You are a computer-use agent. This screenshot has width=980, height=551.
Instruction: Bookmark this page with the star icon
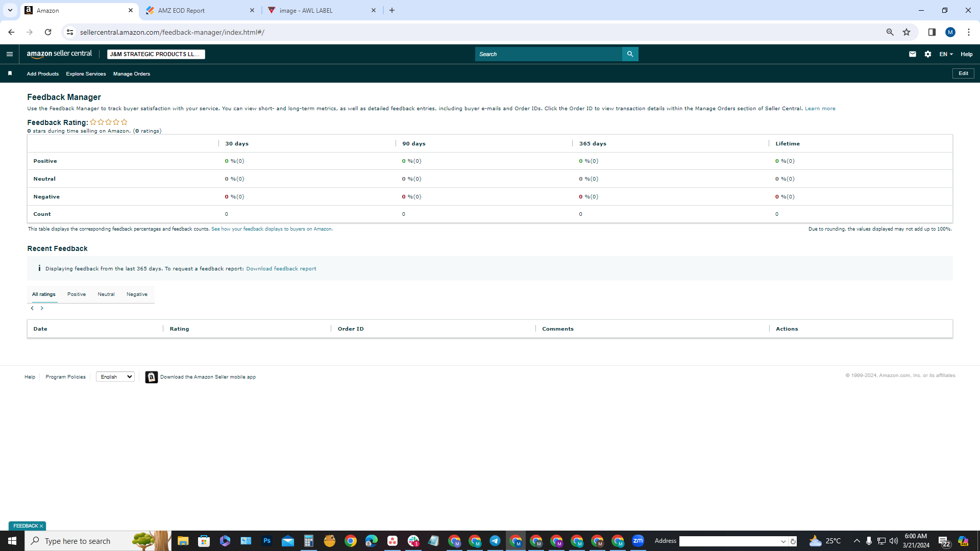(906, 32)
